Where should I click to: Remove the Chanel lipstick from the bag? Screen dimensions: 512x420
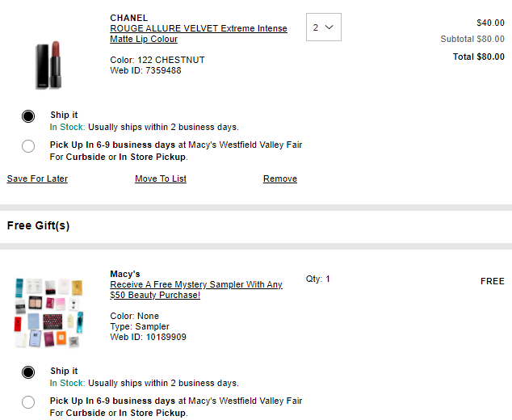pos(280,178)
